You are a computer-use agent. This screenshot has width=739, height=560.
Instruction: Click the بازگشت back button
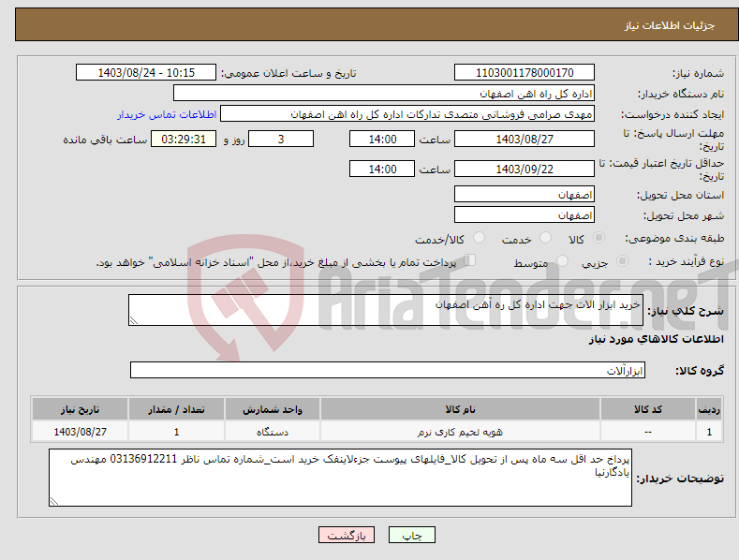pyautogui.click(x=347, y=535)
